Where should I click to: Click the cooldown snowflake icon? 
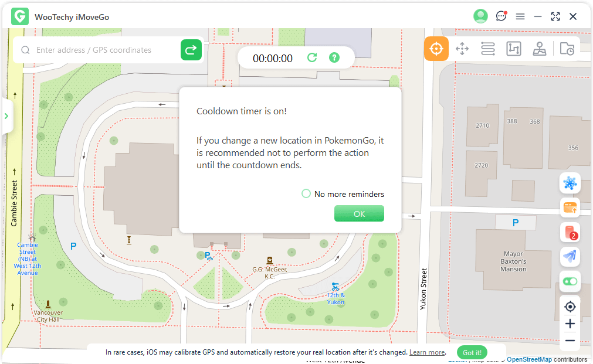[570, 183]
